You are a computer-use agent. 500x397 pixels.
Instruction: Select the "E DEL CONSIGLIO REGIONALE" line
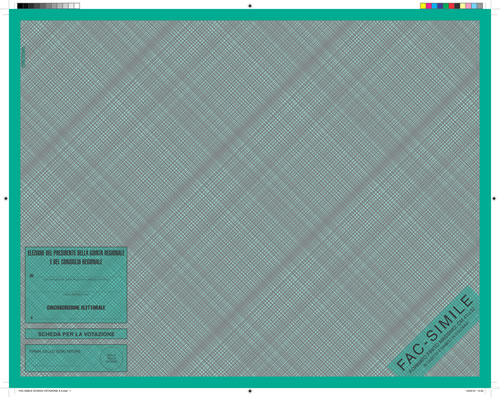[x=76, y=262]
